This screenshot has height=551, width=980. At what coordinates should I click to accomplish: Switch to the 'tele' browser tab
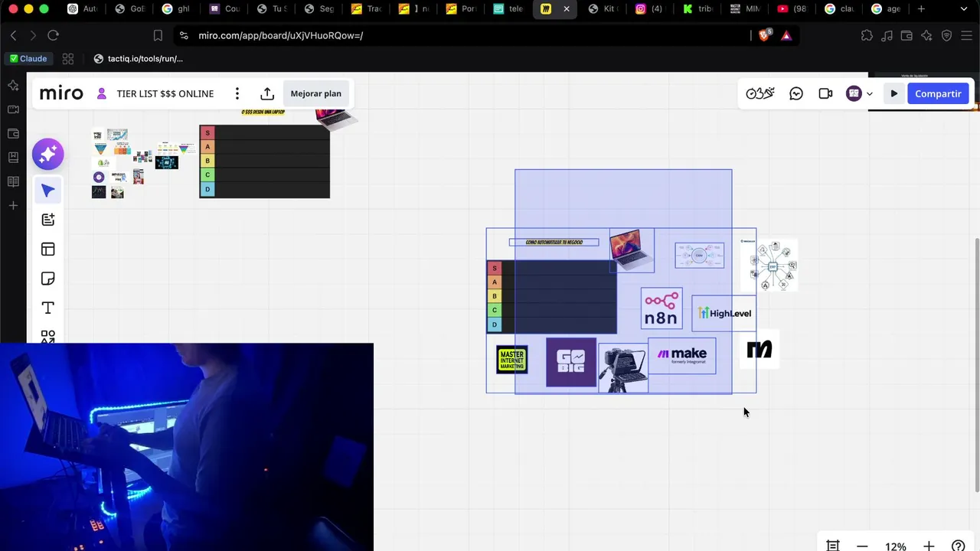509,9
